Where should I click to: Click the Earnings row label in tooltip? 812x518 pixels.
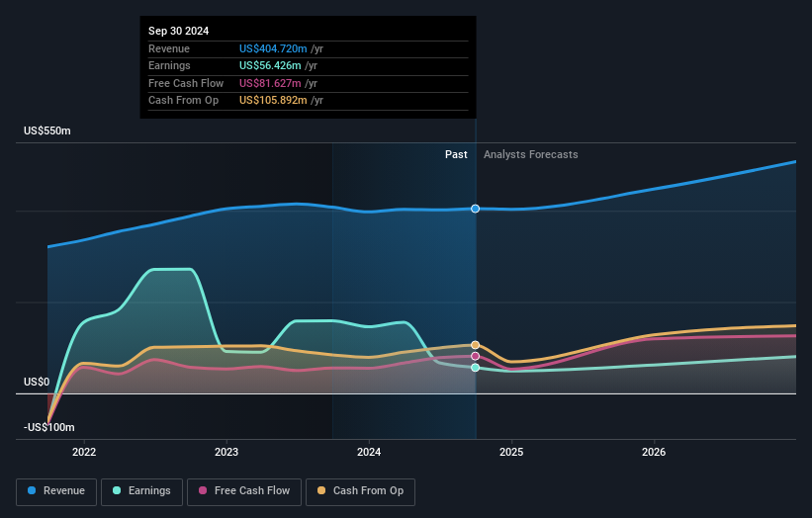tap(169, 65)
